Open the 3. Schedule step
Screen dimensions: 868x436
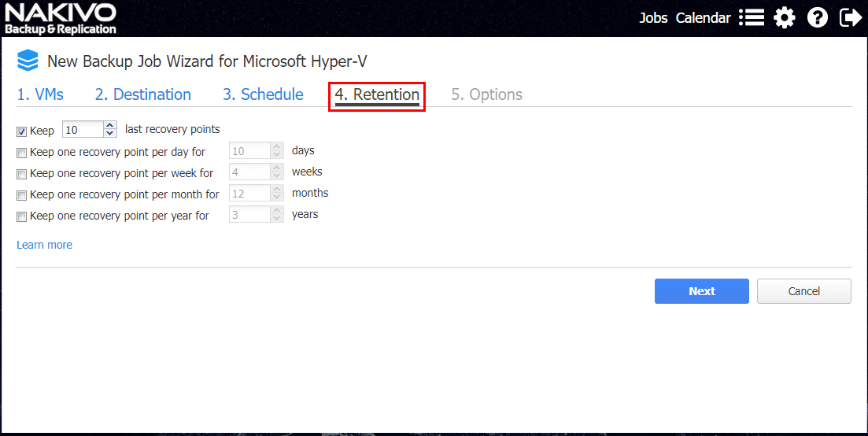click(x=263, y=94)
